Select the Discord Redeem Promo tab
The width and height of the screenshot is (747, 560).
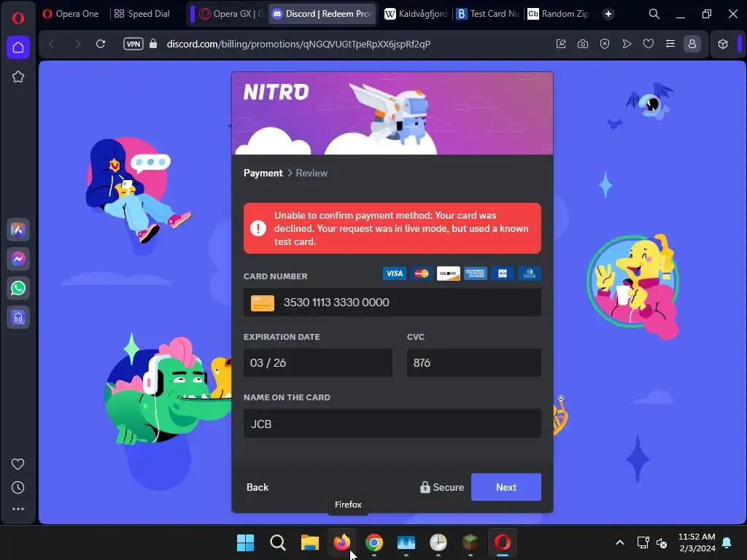point(322,14)
